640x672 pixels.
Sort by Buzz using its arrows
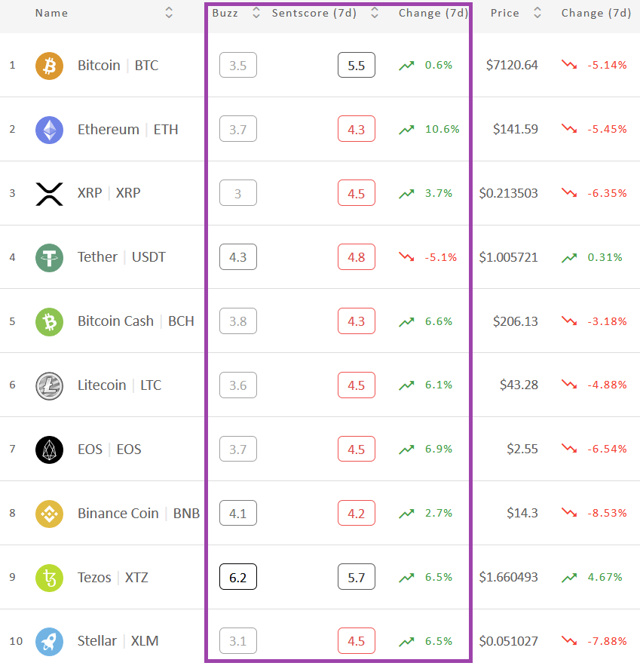coord(256,13)
